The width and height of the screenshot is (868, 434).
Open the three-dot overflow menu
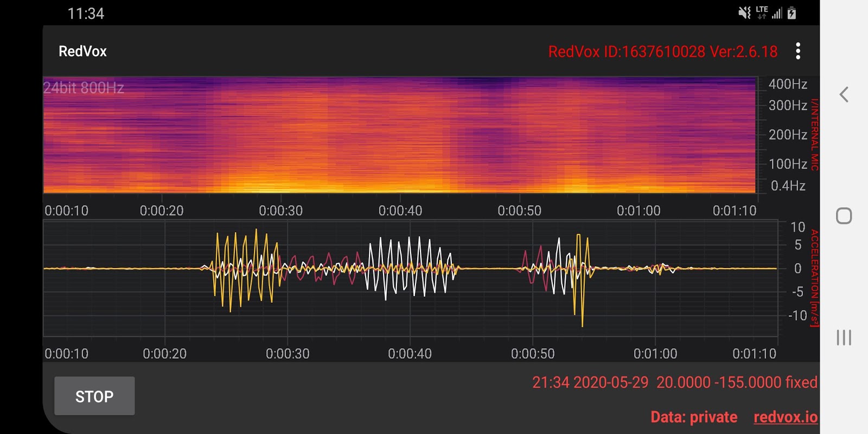pos(797,51)
